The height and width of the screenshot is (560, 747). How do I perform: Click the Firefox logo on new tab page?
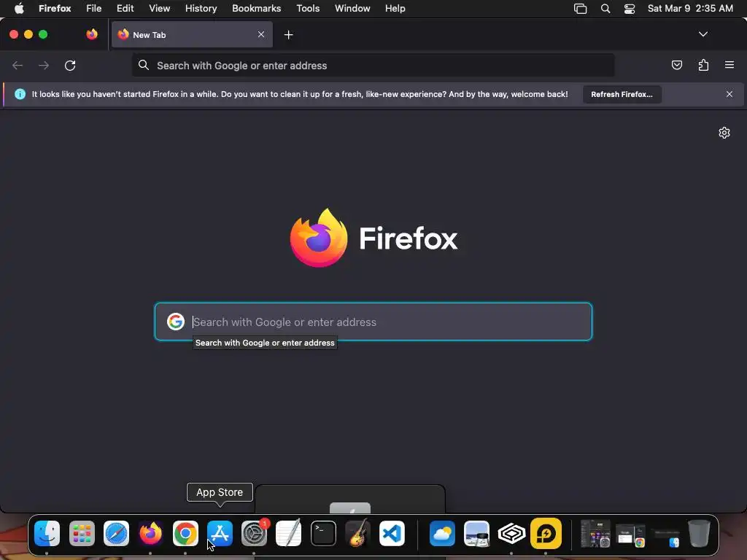373,238
